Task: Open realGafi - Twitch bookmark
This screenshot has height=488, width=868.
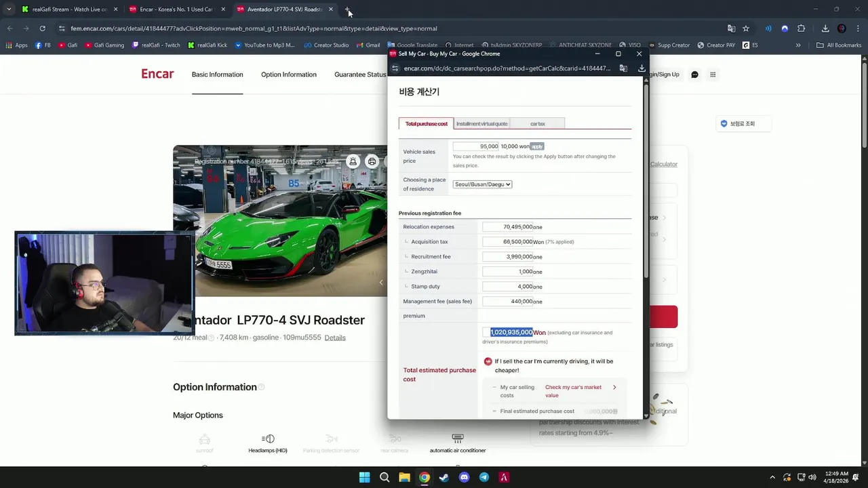Action: [156, 45]
